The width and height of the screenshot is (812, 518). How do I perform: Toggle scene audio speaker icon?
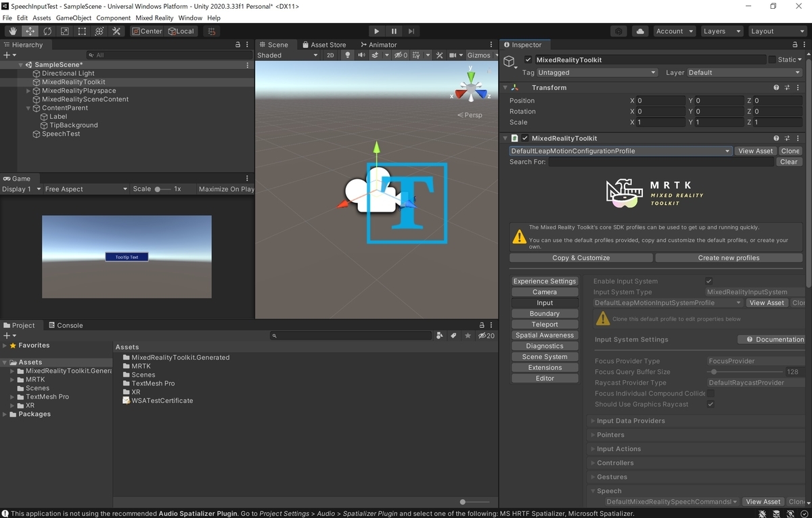362,55
